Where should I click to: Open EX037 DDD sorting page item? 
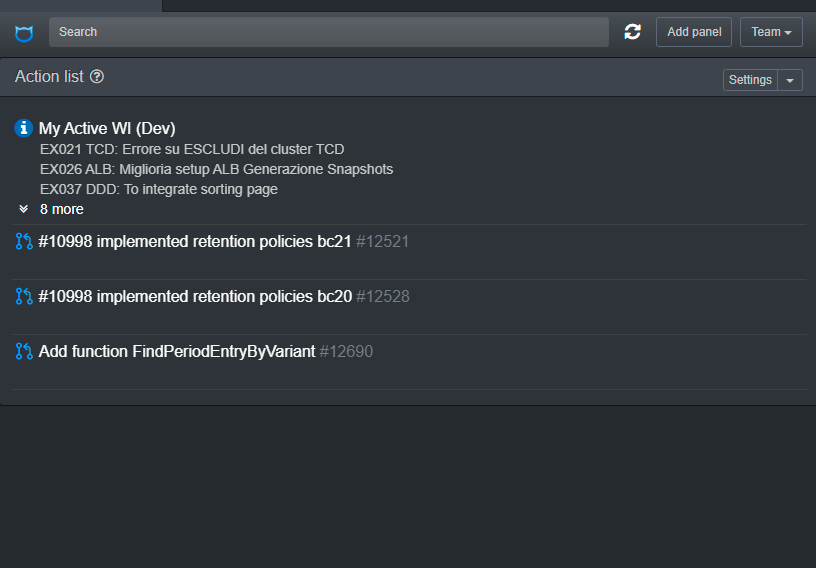[x=158, y=189]
